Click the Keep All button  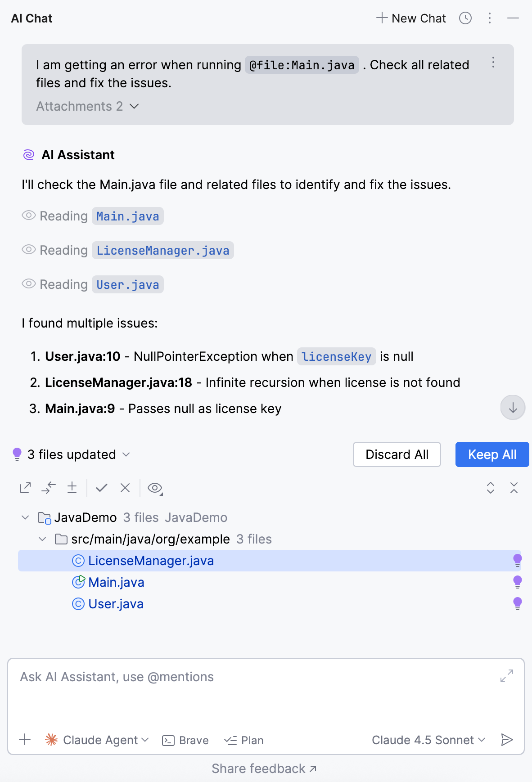coord(492,454)
